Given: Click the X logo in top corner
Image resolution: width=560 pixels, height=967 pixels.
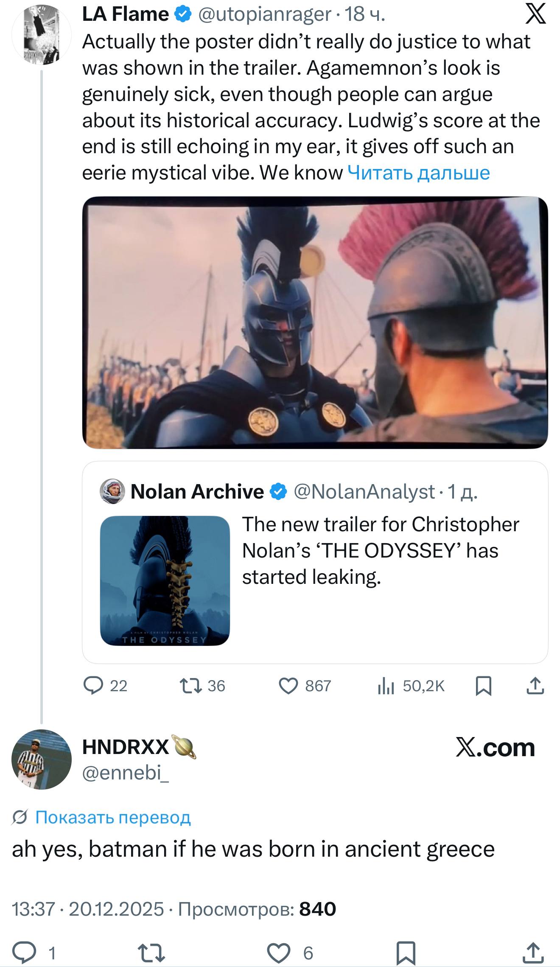Looking at the screenshot, I should 535,14.
